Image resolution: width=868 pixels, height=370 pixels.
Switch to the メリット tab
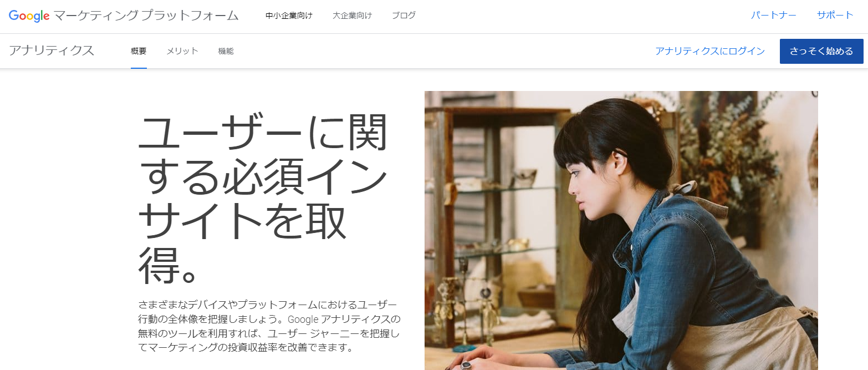tap(182, 51)
